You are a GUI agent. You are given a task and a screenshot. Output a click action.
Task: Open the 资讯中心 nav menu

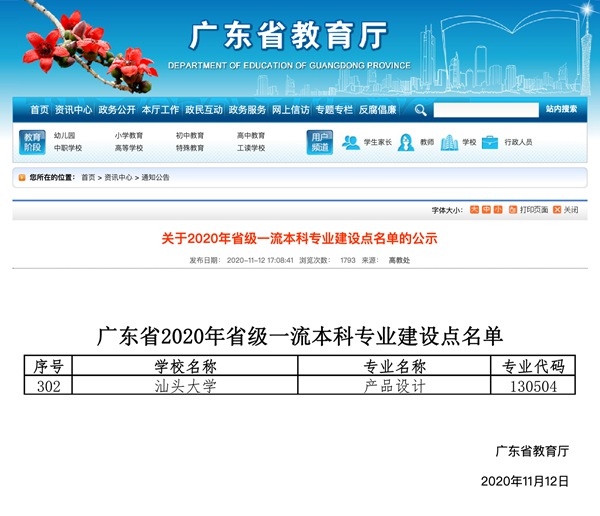tap(73, 110)
